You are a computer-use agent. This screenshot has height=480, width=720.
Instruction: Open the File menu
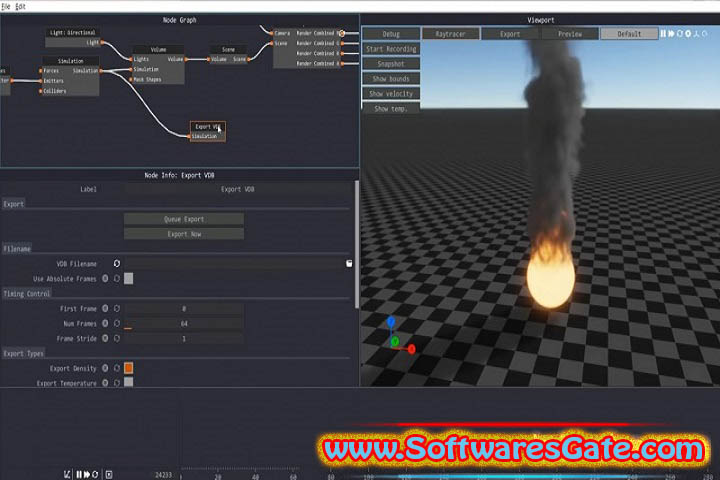click(6, 6)
